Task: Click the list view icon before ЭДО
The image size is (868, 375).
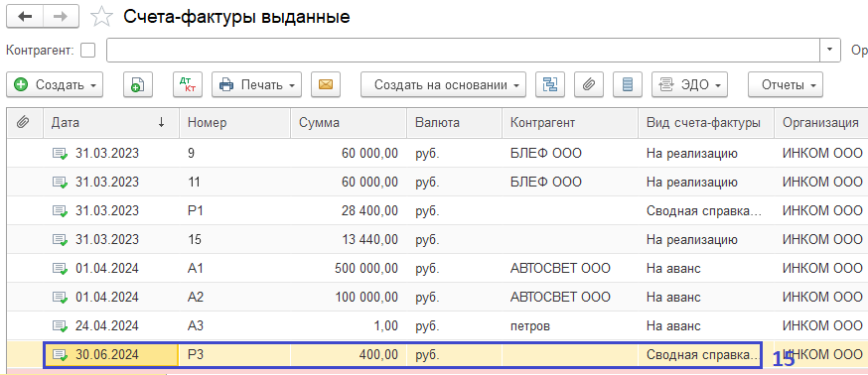Action: tap(628, 84)
